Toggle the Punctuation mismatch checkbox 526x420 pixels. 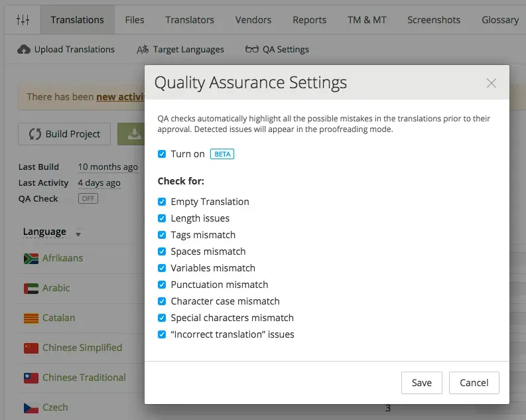(x=162, y=285)
